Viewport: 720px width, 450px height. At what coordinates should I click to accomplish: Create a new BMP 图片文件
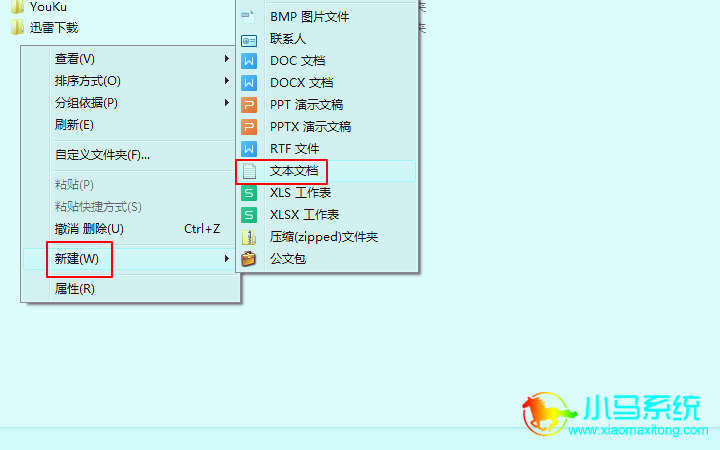[327, 17]
